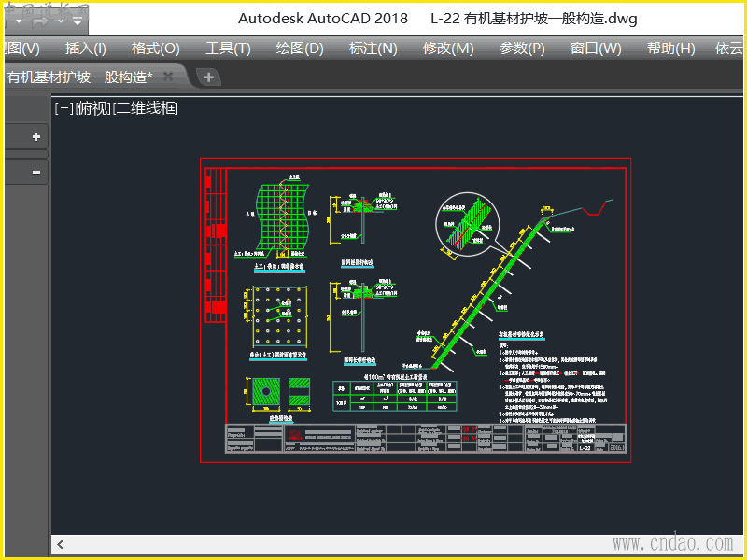Open the 工具(T) menu

(x=228, y=49)
